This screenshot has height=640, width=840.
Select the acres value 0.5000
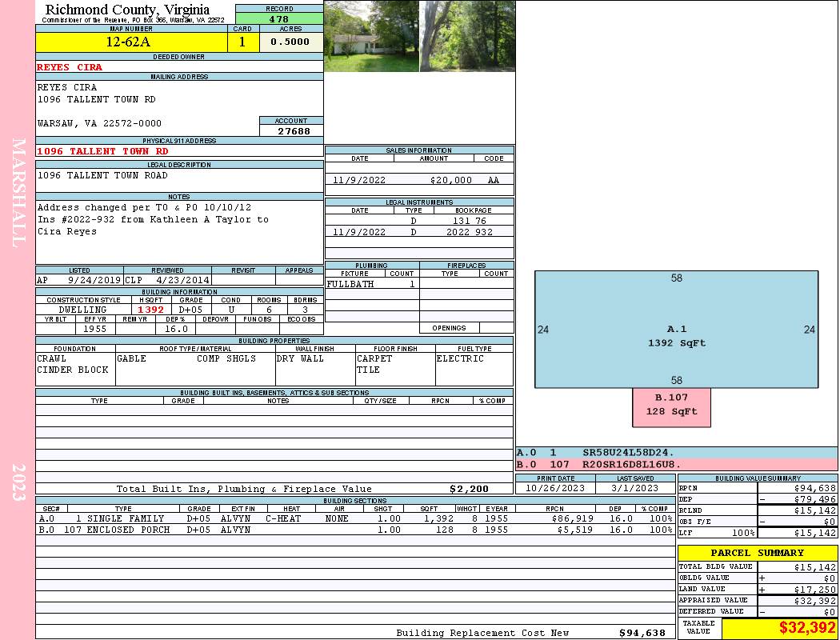pos(290,42)
